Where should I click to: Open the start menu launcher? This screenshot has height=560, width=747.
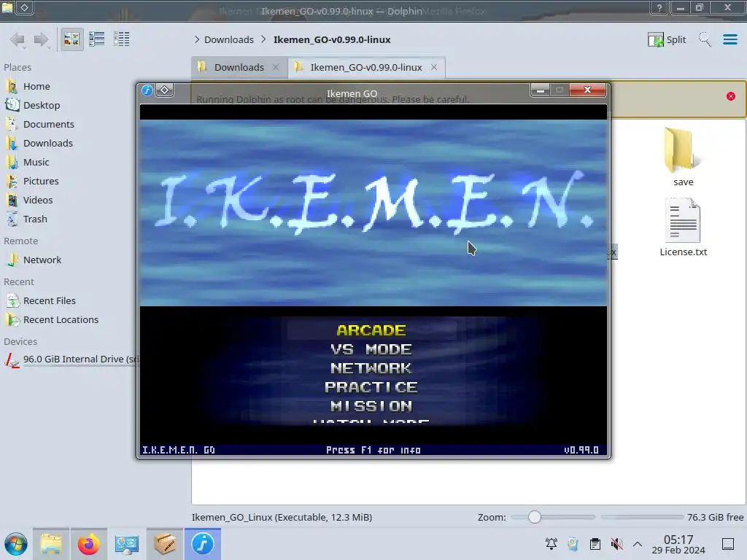point(16,544)
